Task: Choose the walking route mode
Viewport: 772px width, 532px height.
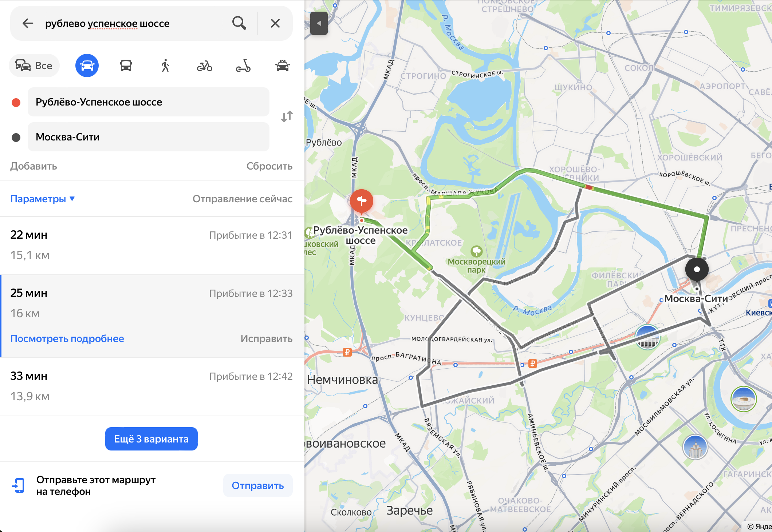Action: pyautogui.click(x=165, y=65)
